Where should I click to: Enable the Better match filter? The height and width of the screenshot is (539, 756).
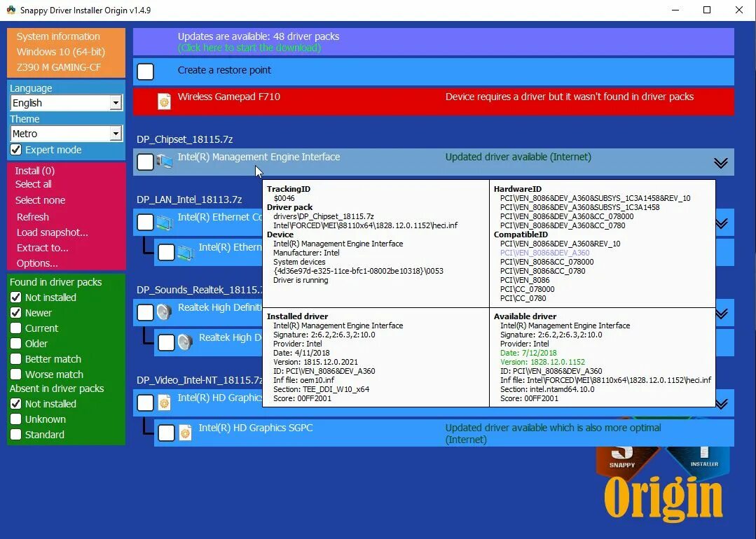(16, 359)
